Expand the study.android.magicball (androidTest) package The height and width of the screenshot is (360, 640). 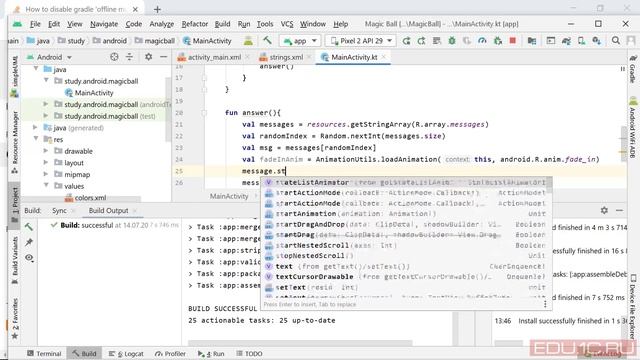tap(46, 104)
